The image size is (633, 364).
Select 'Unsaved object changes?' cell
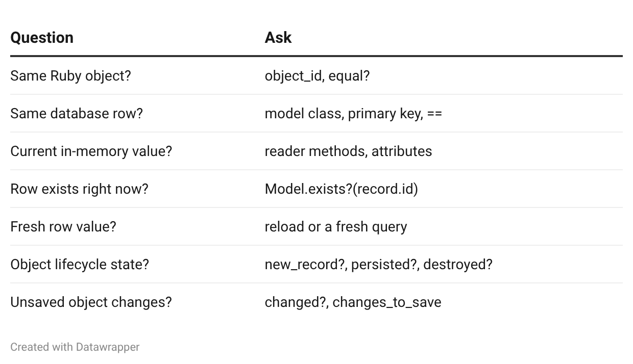point(91,302)
